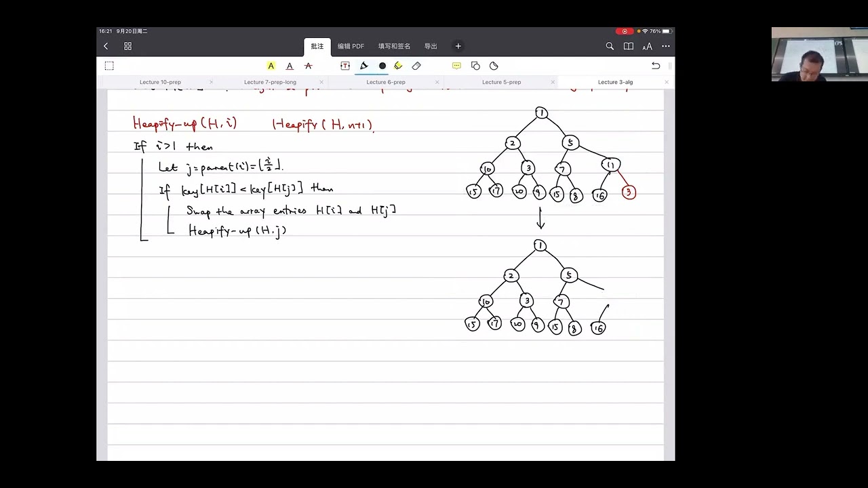Open the 编辑 PDF tab
868x488 pixels.
pos(351,46)
